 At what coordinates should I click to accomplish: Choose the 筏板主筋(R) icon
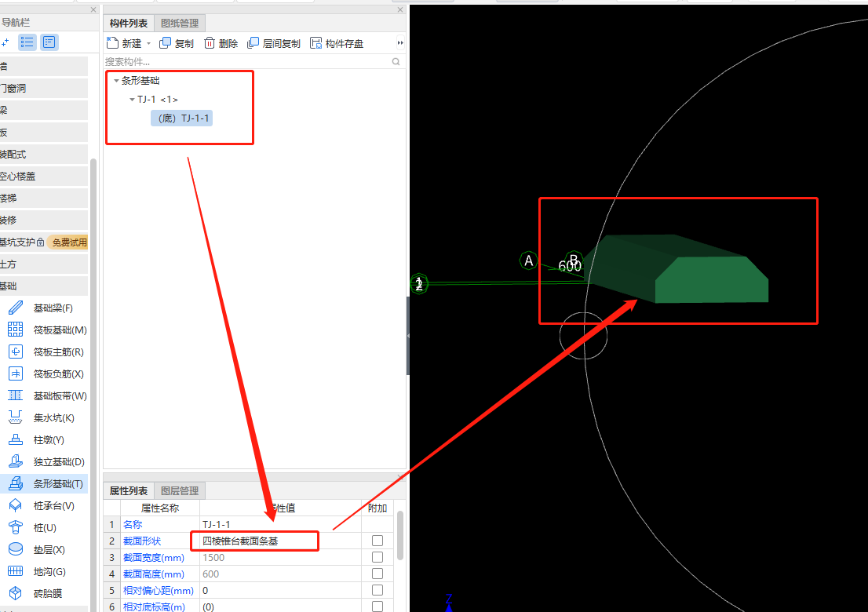point(16,352)
